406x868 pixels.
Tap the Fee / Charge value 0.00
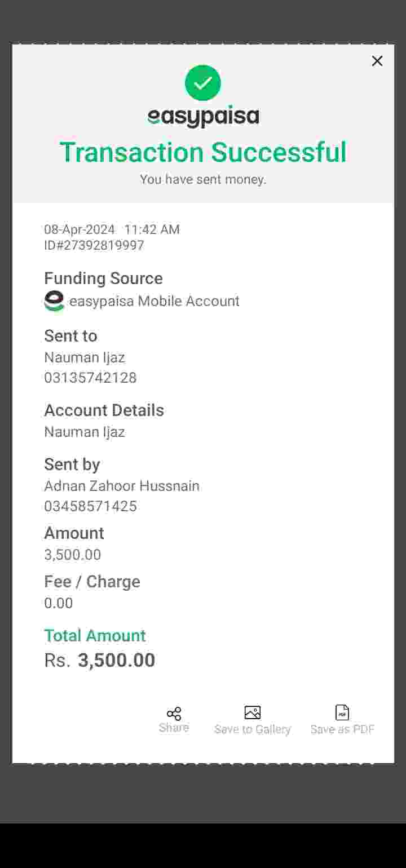click(x=59, y=603)
